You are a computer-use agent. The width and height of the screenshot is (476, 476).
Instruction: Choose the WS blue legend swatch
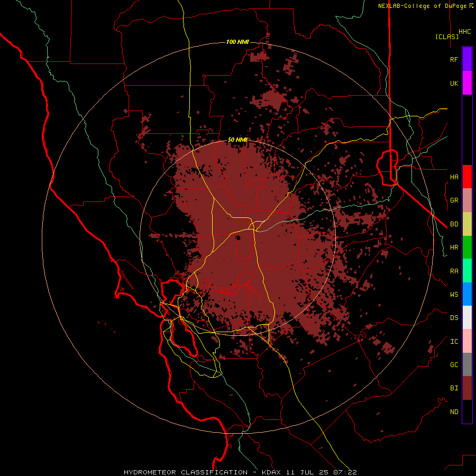(x=467, y=294)
